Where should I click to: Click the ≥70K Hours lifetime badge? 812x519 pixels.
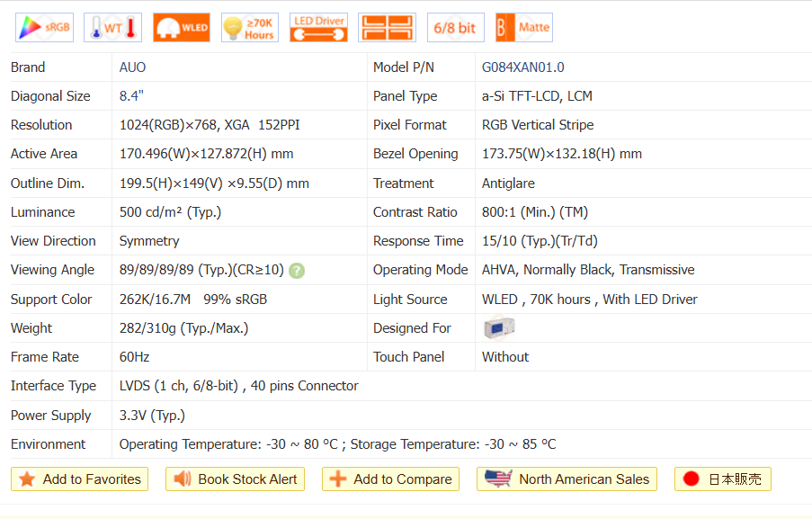249,28
